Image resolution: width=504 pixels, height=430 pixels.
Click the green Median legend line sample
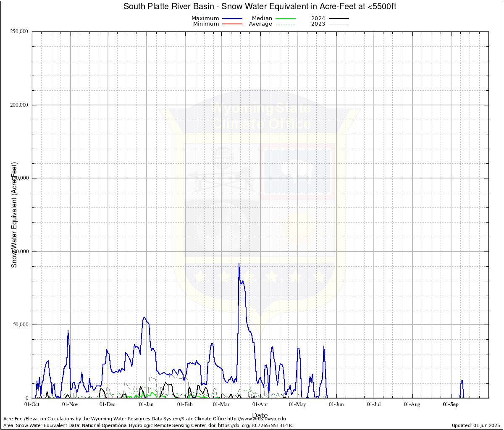286,18
